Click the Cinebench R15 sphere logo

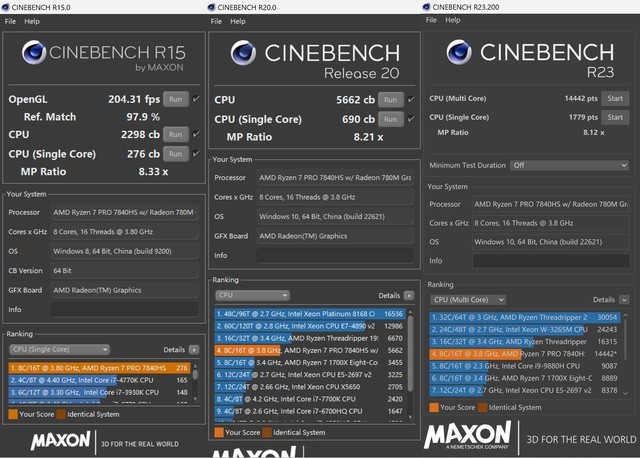tap(33, 54)
